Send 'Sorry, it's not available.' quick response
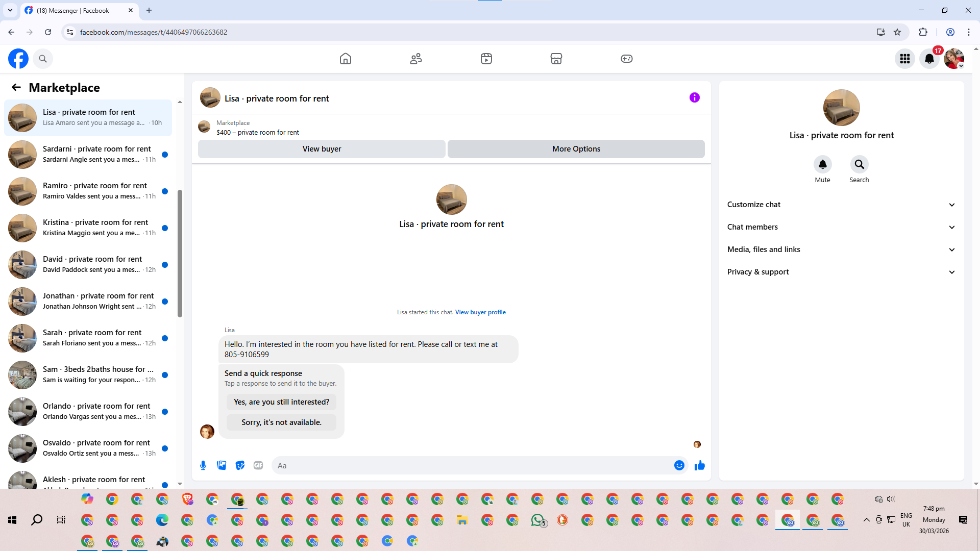This screenshot has height=551, width=980. 281,422
